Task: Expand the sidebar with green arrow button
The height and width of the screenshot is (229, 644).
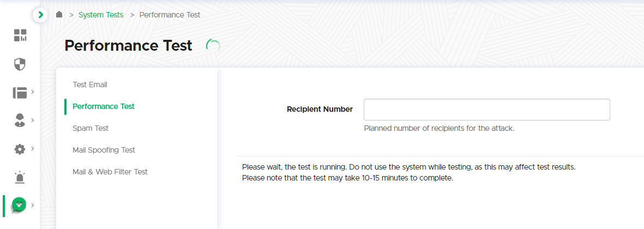Action: (40, 15)
